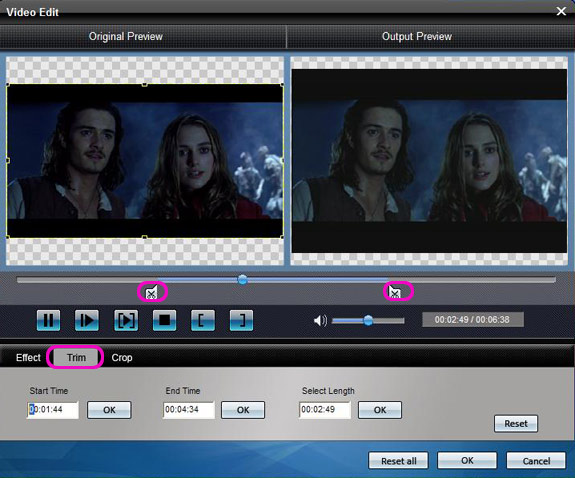Image resolution: width=575 pixels, height=478 pixels.
Task: Select the Trim tab
Action: click(x=76, y=358)
